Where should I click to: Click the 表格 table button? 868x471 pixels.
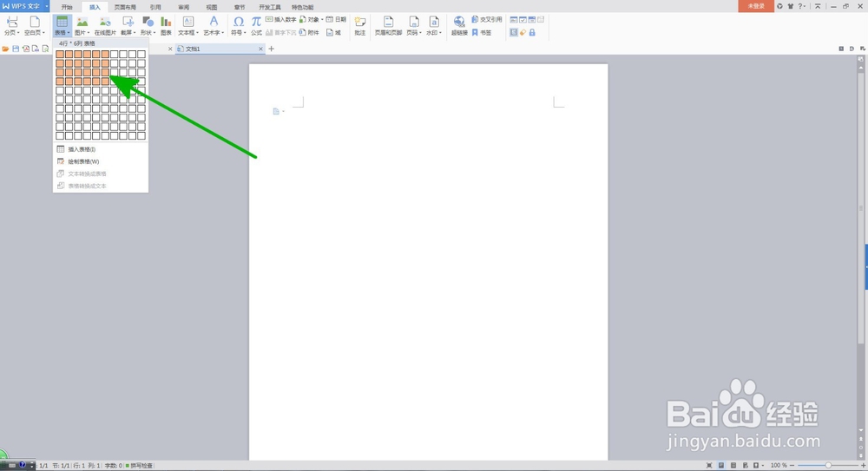coord(62,25)
